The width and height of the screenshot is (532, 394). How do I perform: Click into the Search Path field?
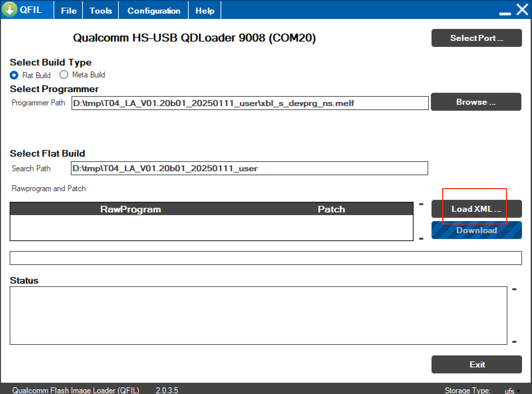249,168
